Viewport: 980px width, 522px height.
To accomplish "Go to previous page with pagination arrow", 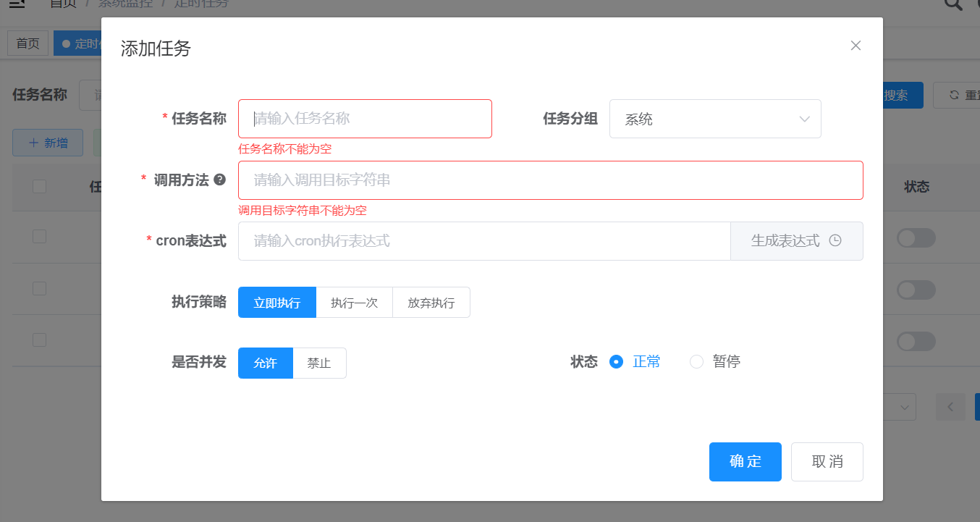I will click(950, 407).
